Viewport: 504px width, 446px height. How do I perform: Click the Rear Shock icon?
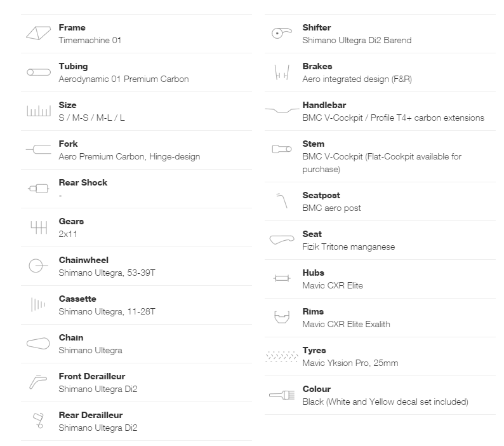click(x=39, y=189)
